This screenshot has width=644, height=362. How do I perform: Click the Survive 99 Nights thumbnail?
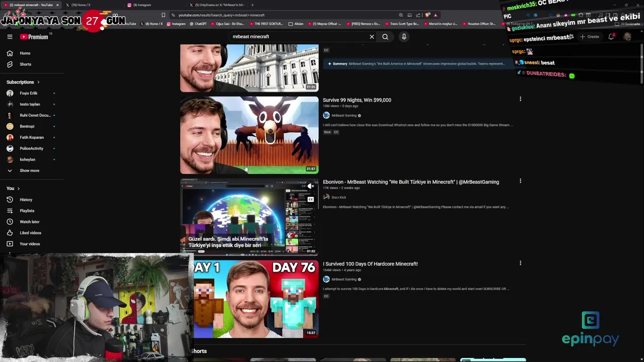pyautogui.click(x=249, y=135)
